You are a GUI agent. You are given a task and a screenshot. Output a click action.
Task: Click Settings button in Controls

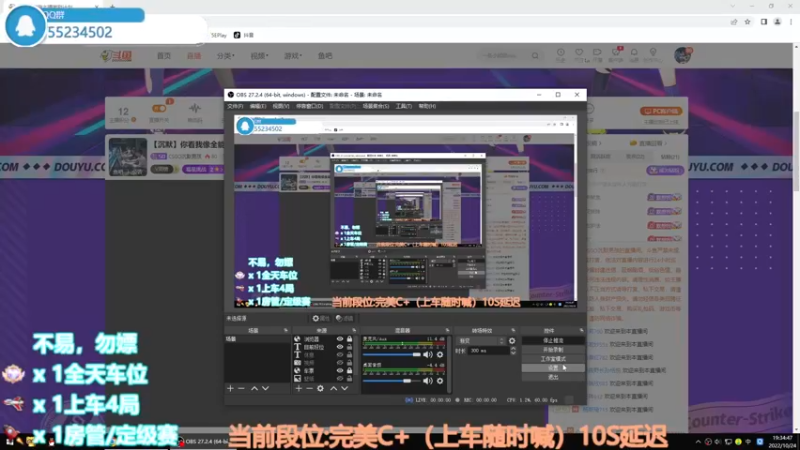coord(553,368)
